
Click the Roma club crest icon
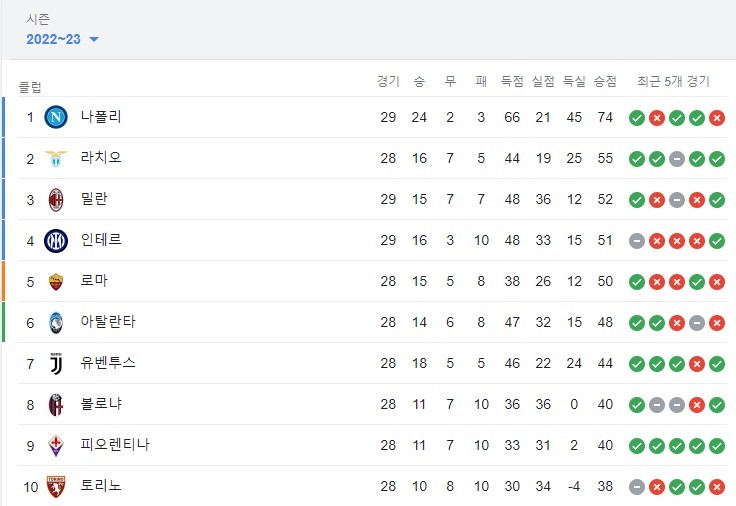[56, 281]
